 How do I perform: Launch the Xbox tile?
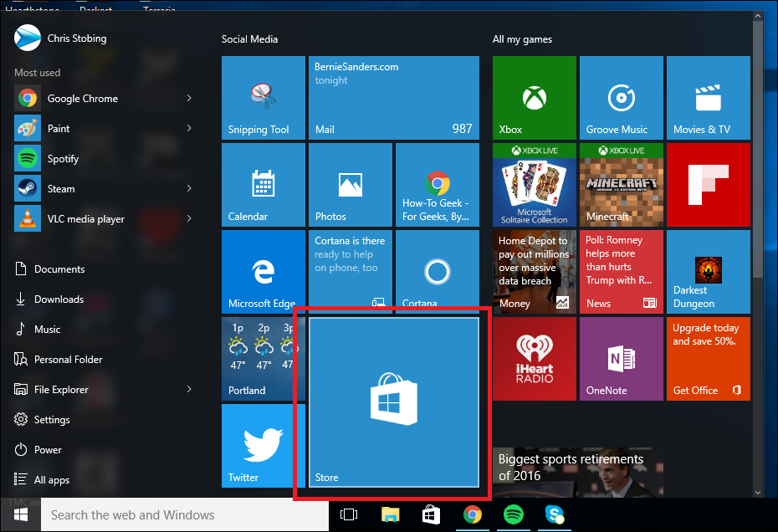[535, 98]
